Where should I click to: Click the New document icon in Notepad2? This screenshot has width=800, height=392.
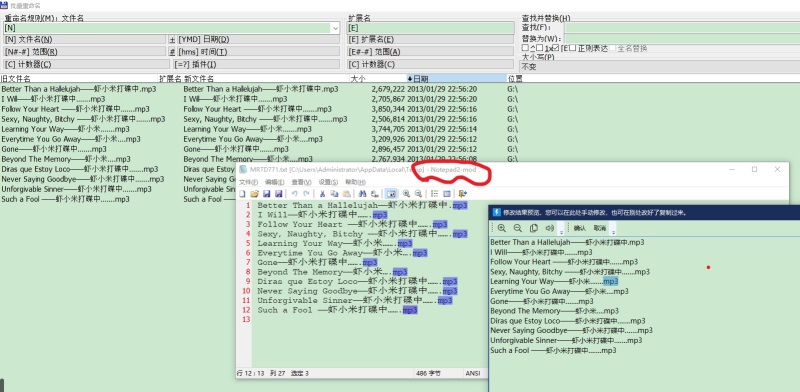[242, 193]
